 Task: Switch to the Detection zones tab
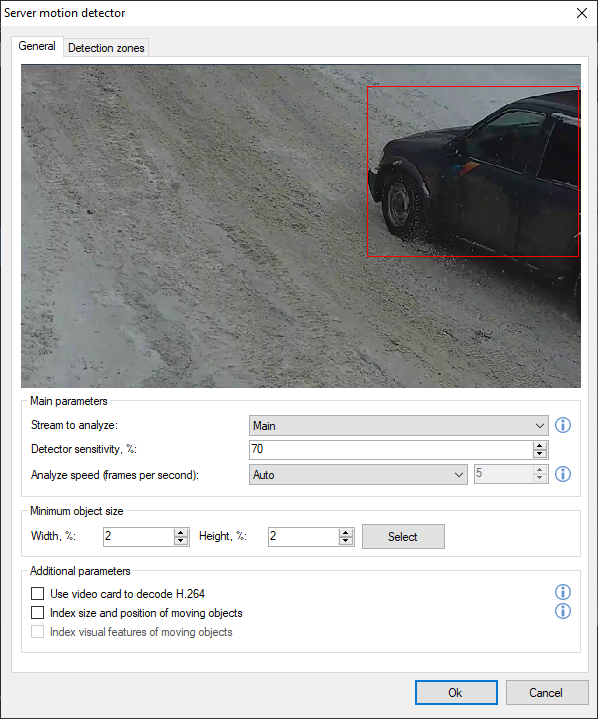click(x=106, y=48)
